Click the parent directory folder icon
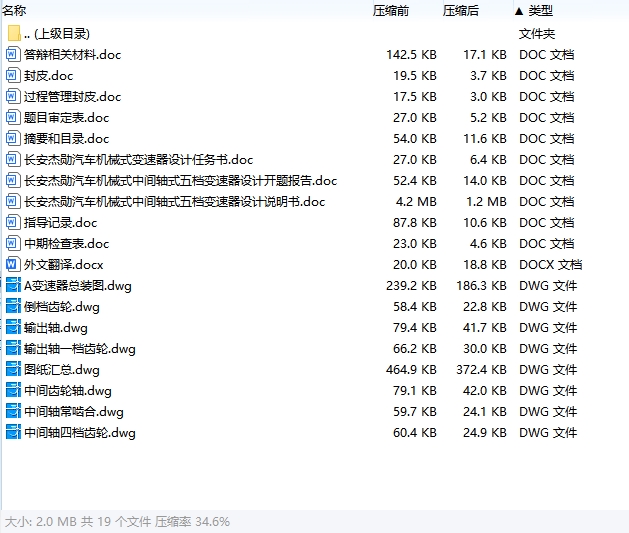629x533 pixels. pos(14,33)
